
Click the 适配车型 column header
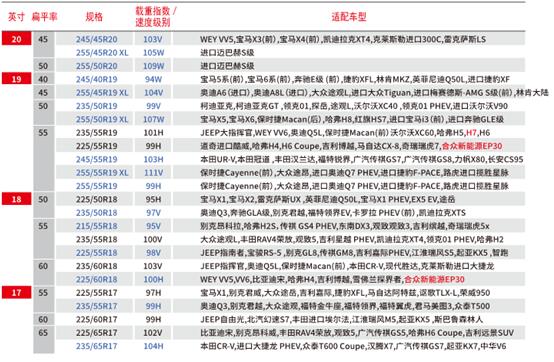pyautogui.click(x=349, y=17)
